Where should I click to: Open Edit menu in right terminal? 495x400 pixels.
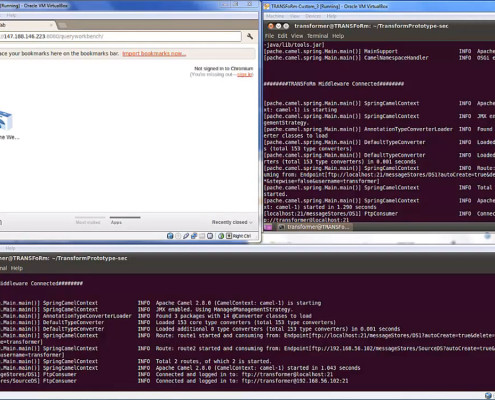pos(282,36)
